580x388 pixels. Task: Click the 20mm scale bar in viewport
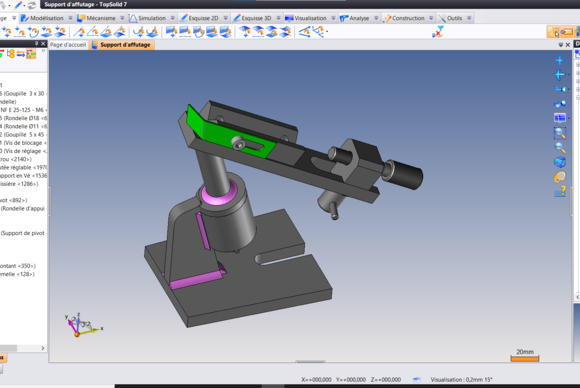pos(525,355)
